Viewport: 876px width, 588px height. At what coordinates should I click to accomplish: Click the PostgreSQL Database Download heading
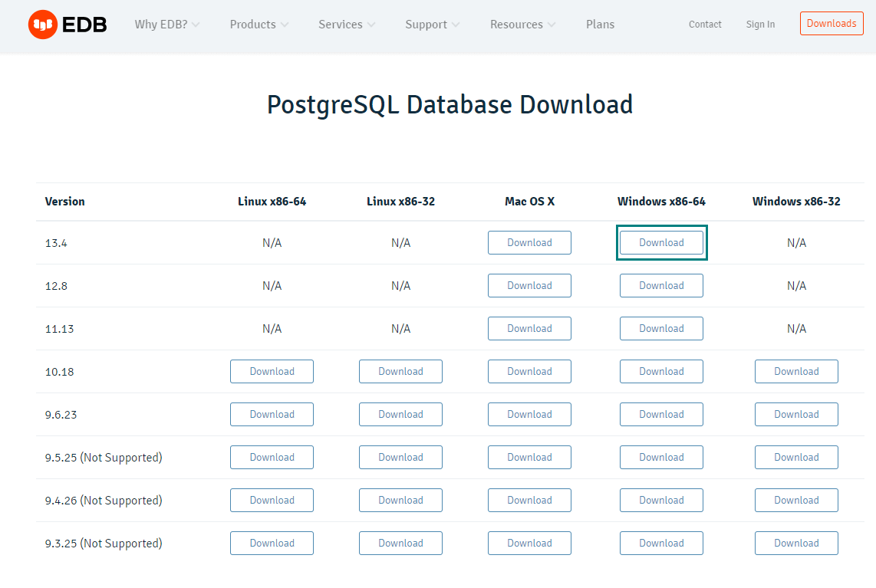(x=450, y=106)
